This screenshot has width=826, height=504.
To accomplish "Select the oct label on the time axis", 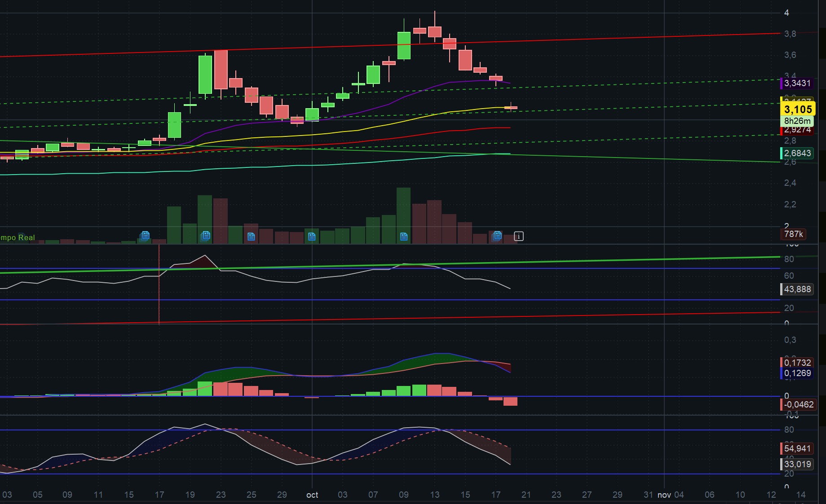I will 312,495.
